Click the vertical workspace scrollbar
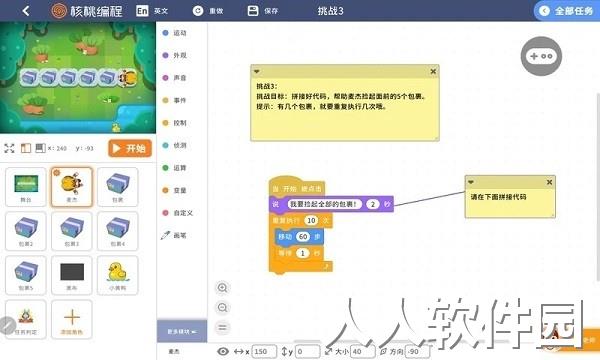 (598, 186)
